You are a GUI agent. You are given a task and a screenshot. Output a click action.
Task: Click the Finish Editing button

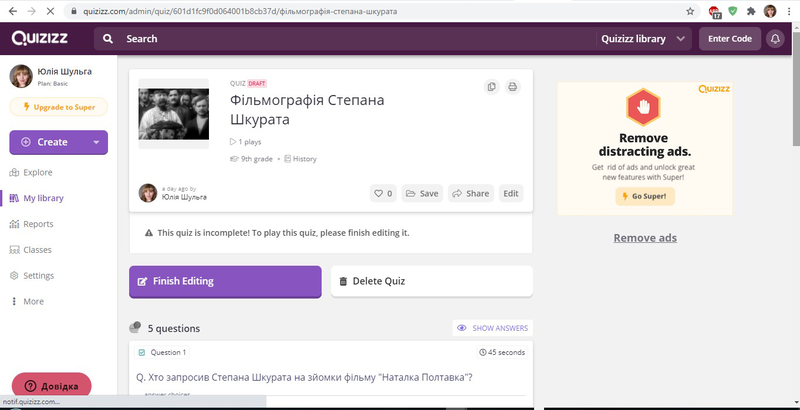coord(225,281)
